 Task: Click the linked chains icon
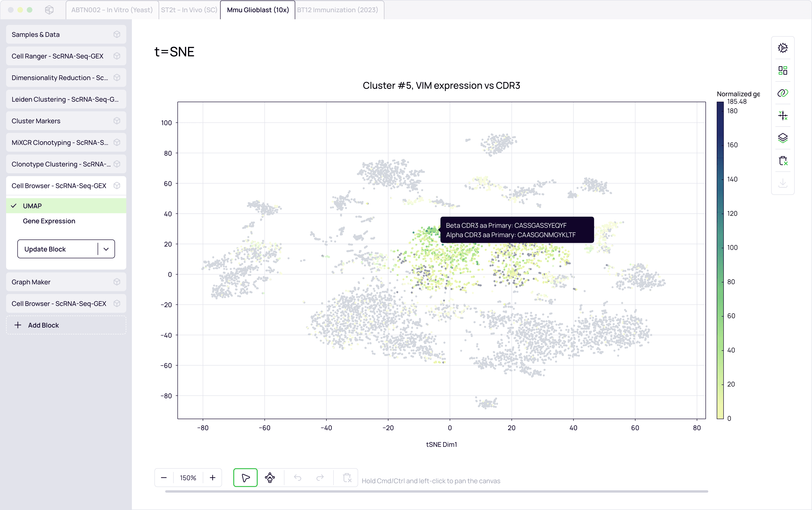[x=782, y=93]
